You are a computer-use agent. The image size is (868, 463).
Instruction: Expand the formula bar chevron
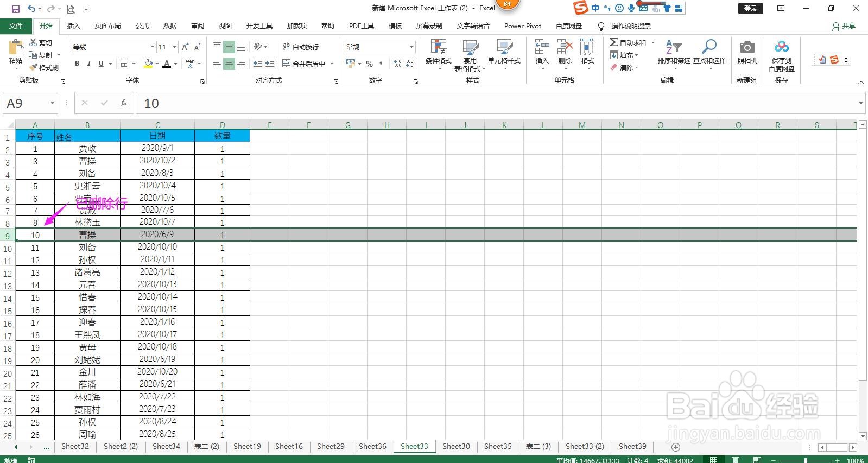coord(861,103)
